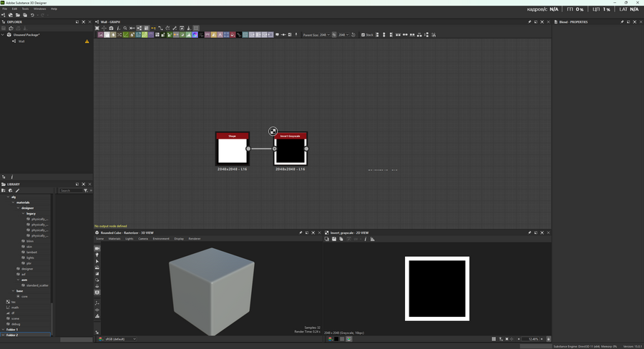Screen dimensions: 644x349
Task: Toggle the Stack checkbox in graph toolbar
Action: [363, 34]
